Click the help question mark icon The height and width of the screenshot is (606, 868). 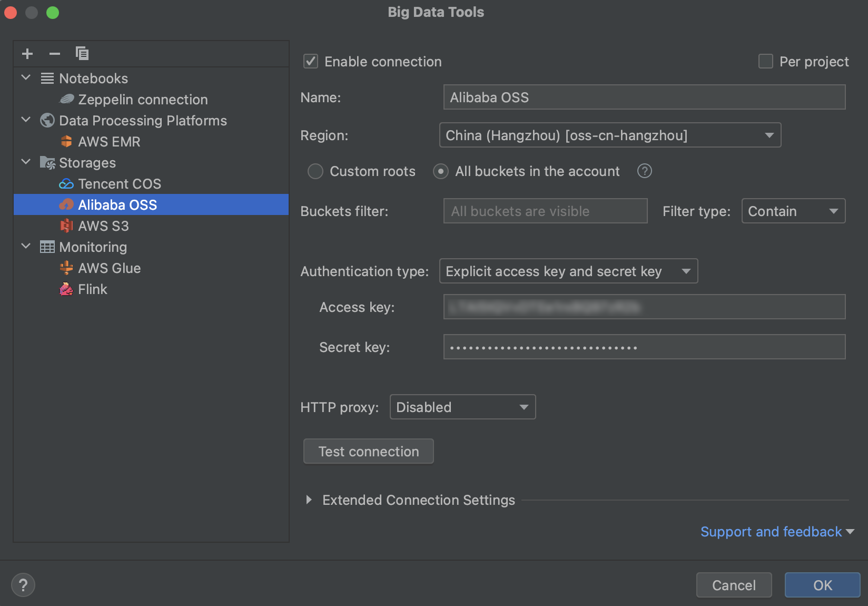click(x=23, y=584)
